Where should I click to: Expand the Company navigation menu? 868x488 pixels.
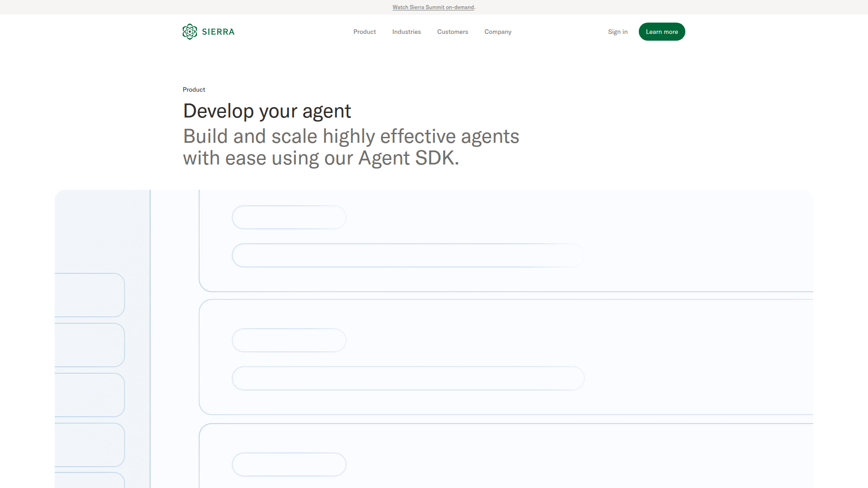(498, 32)
